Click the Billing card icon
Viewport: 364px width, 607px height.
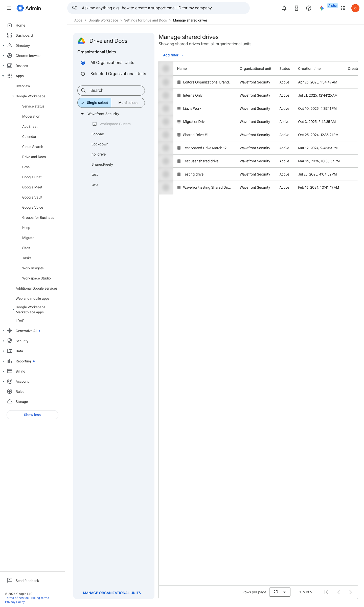[x=10, y=371]
